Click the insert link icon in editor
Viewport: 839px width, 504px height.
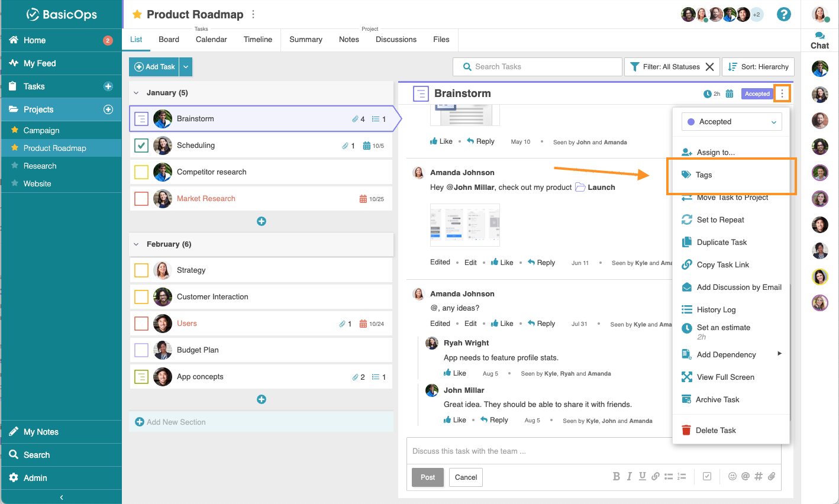[655, 476]
